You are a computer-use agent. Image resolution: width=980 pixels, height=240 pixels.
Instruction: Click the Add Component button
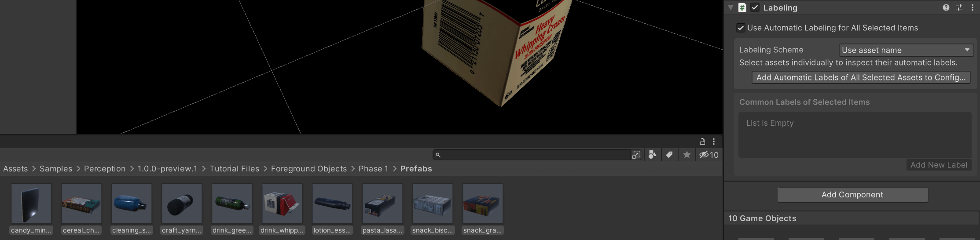[852, 195]
